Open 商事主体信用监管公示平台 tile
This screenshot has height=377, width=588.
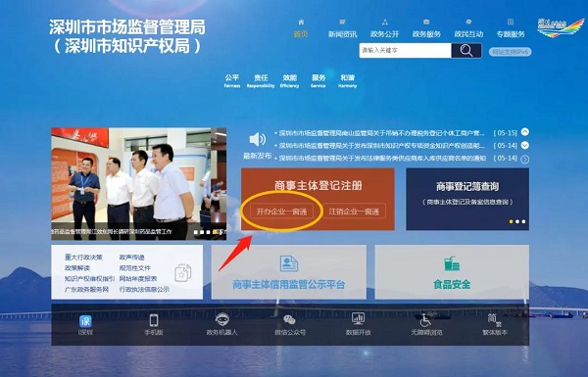pyautogui.click(x=289, y=272)
